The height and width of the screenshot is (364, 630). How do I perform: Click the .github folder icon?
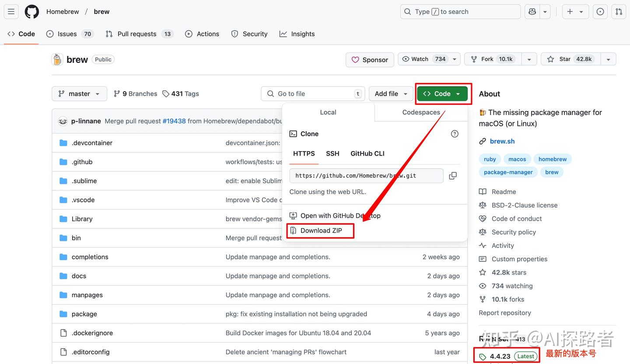click(63, 162)
